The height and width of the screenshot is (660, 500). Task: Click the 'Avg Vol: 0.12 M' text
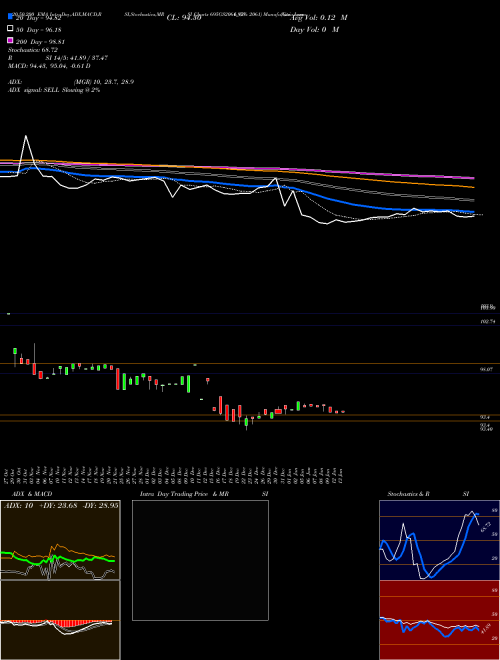319,18
